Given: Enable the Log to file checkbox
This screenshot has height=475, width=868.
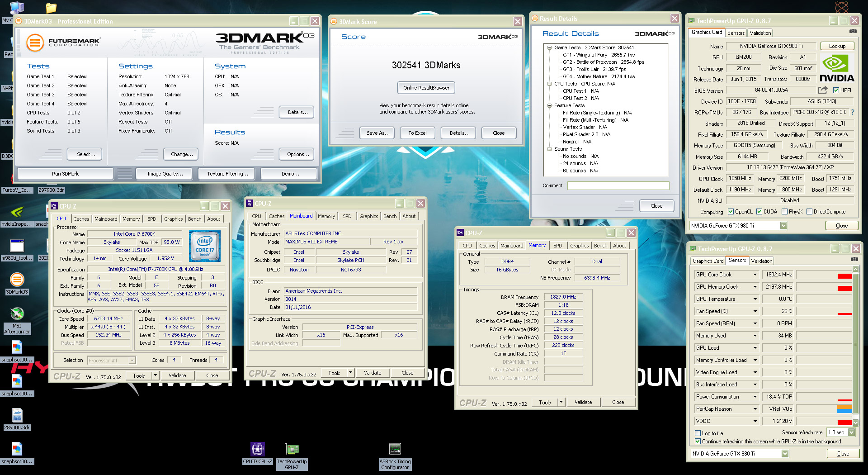Looking at the screenshot, I should [698, 433].
